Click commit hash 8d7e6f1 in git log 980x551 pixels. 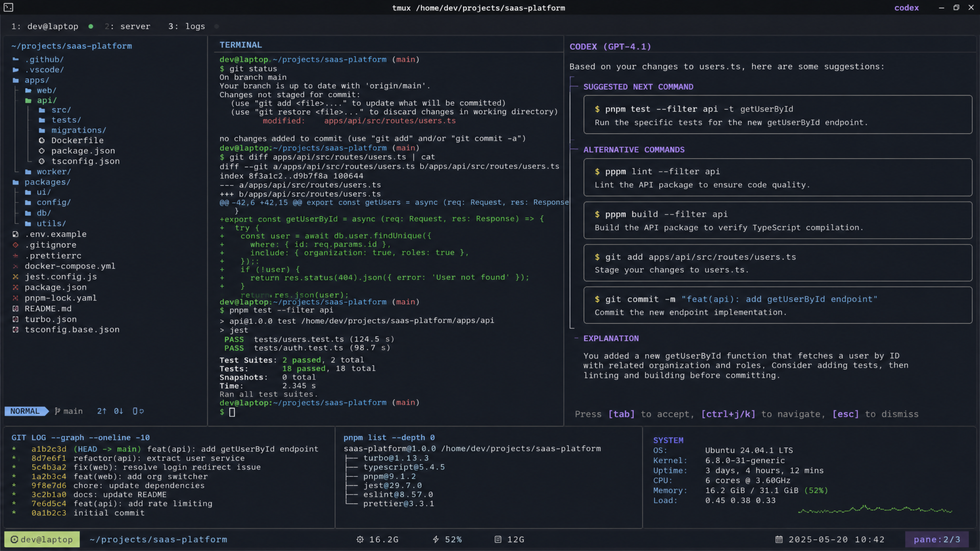point(49,458)
